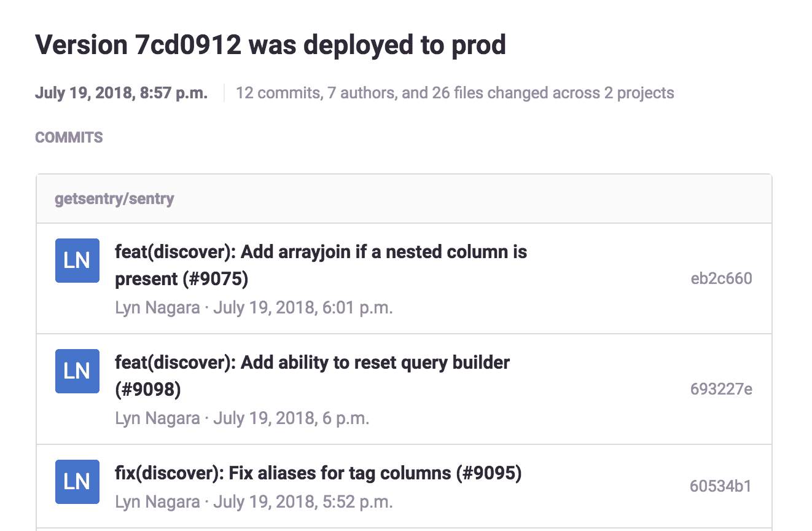Click the 12 commits summary text
The image size is (812, 531).
pos(455,93)
